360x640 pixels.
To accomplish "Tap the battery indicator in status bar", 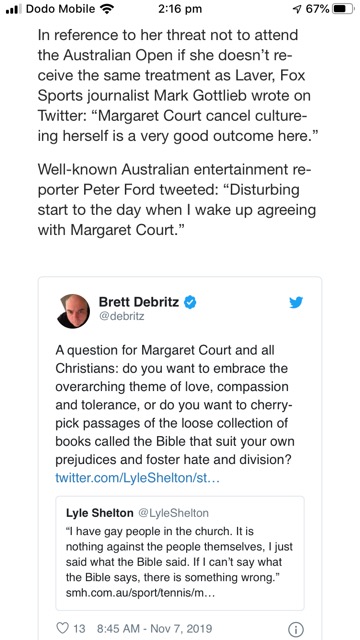I will tap(343, 9).
